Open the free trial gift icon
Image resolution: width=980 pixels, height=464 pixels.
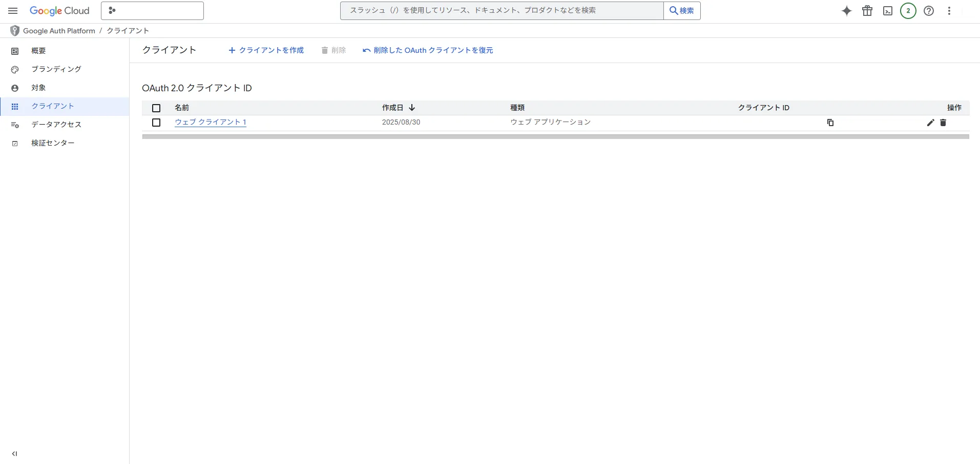[867, 11]
